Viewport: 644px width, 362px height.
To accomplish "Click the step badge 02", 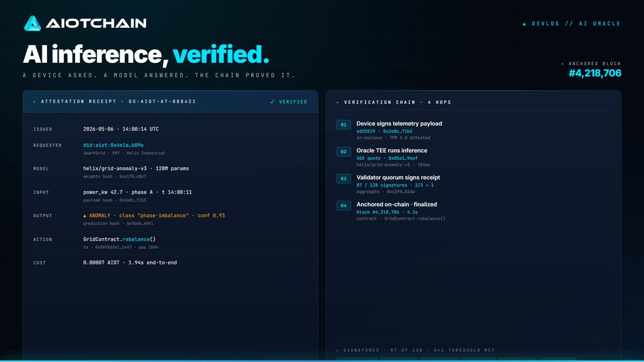I will (343, 152).
